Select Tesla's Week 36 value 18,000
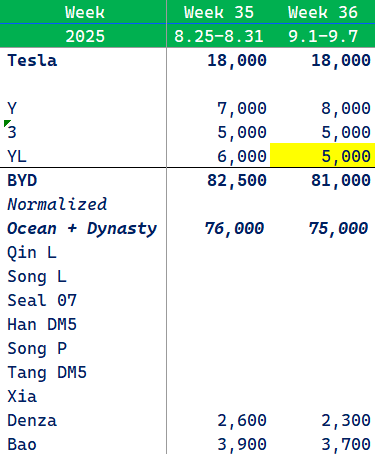 click(341, 60)
